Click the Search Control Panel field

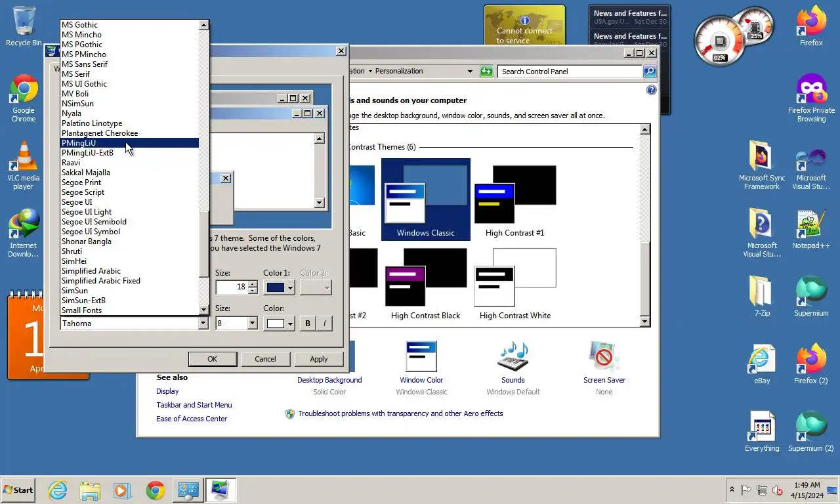[x=570, y=72]
